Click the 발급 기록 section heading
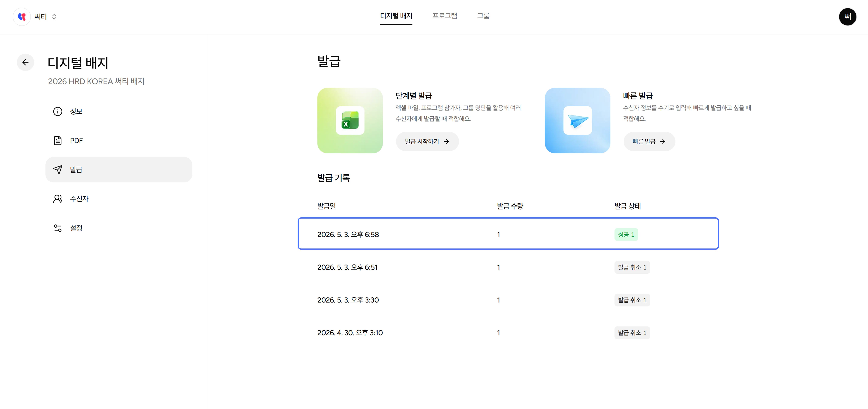The image size is (868, 409). 333,178
